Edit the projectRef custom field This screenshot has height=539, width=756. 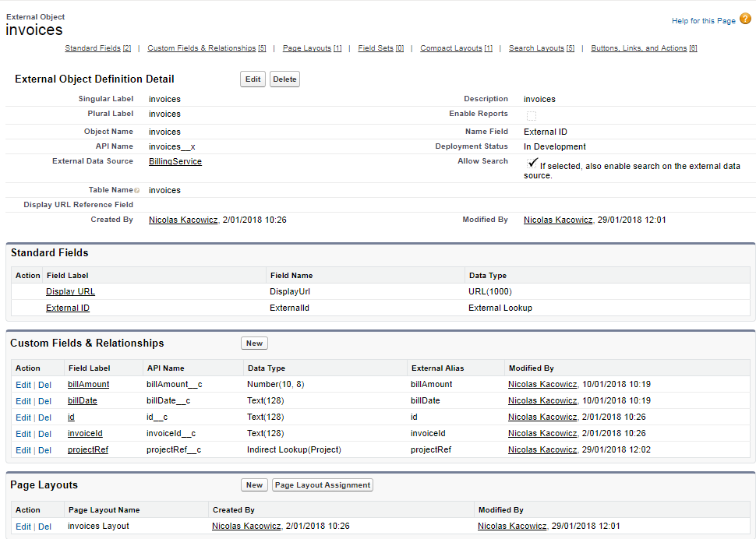23,450
